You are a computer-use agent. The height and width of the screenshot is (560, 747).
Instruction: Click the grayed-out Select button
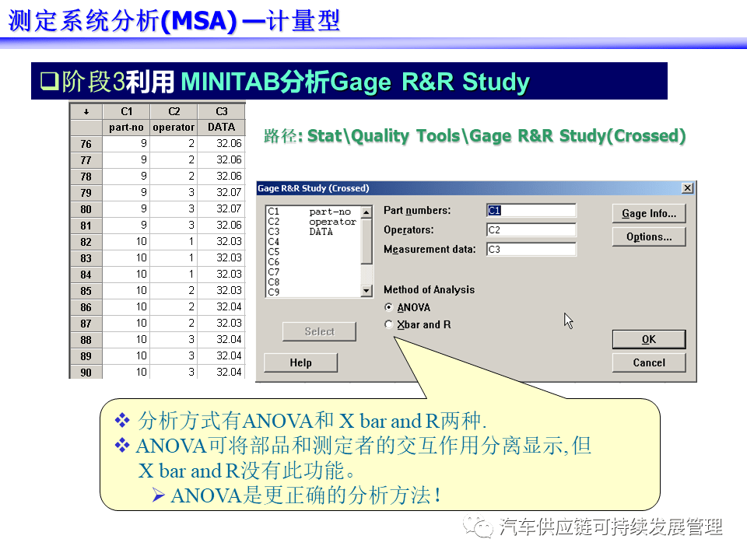click(319, 331)
